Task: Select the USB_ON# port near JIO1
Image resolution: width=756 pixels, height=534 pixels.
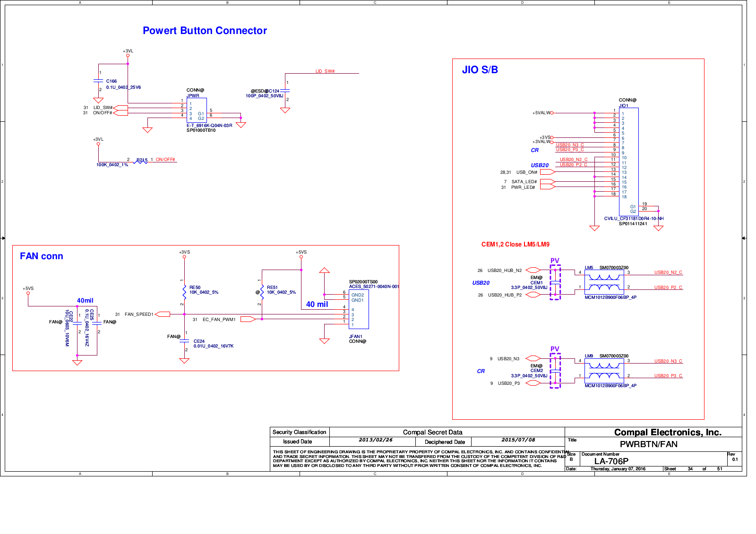Action: [x=547, y=172]
